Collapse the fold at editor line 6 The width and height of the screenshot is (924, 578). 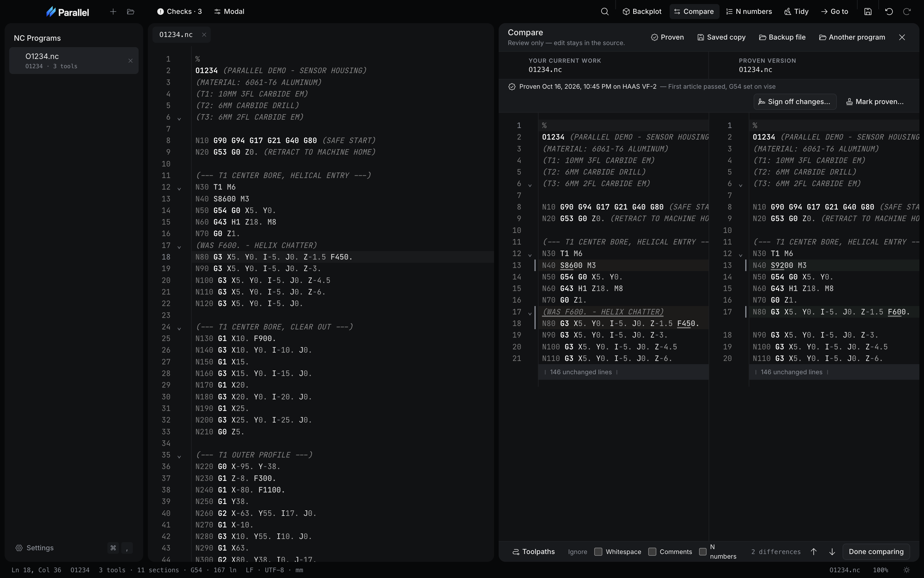pos(179,119)
